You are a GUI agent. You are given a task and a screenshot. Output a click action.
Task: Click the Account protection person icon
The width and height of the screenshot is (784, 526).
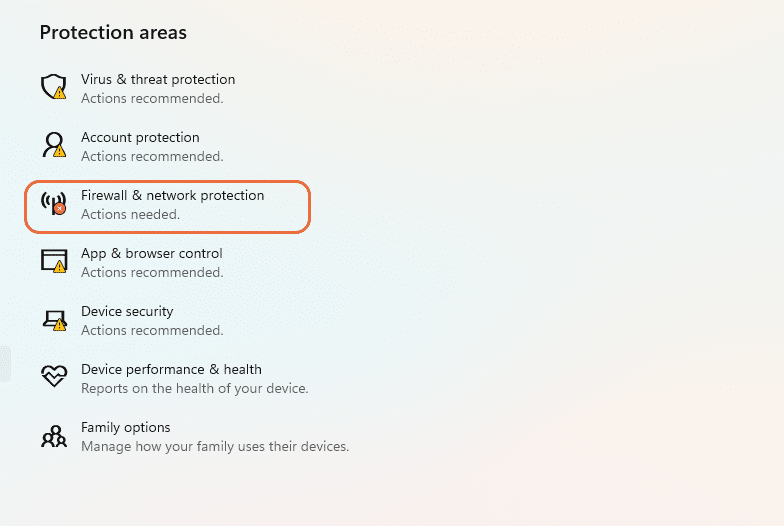[53, 145]
